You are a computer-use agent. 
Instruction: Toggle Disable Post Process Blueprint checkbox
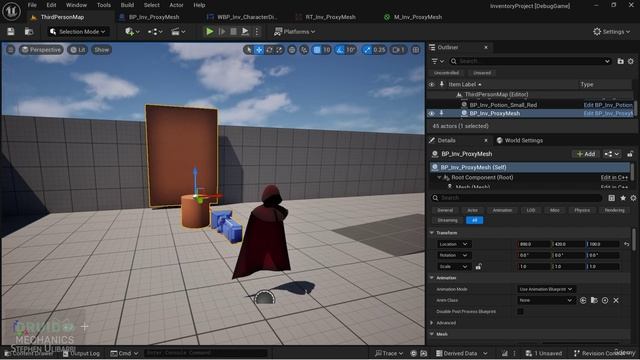pyautogui.click(x=520, y=311)
